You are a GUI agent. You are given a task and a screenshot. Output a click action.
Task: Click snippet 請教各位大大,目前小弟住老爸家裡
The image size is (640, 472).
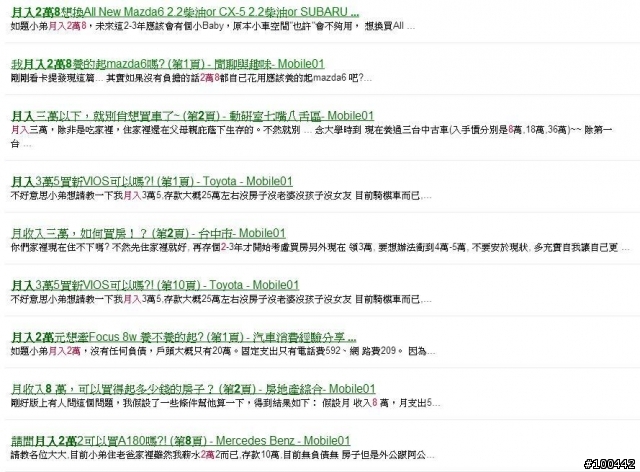click(223, 454)
